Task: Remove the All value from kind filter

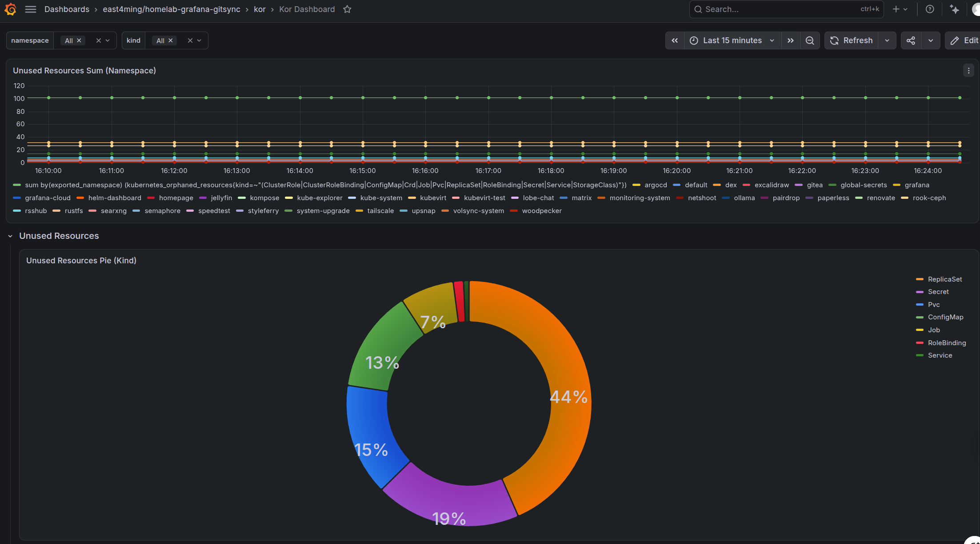Action: click(x=171, y=40)
